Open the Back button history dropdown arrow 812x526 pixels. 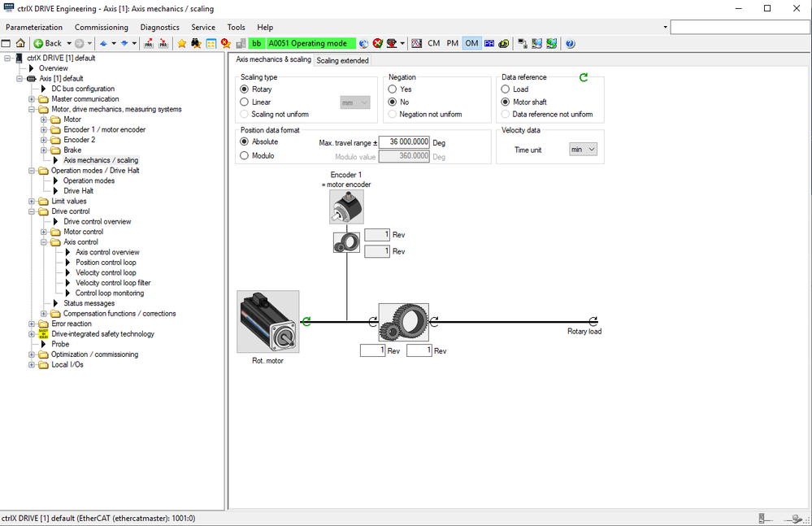[69, 43]
